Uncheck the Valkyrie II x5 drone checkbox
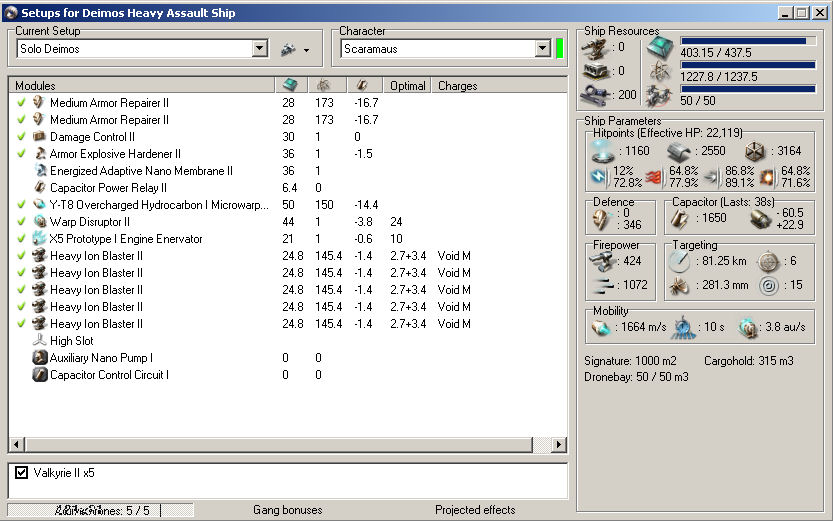Screen dimensions: 833x521 tap(21, 472)
